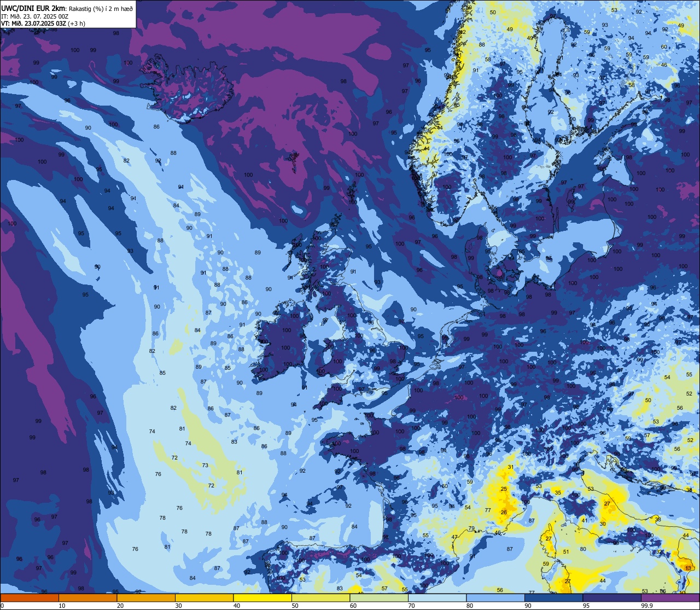The height and width of the screenshot is (610, 700).
Task: Click the 90–95 dark blue legend segment
Action: tap(553, 597)
